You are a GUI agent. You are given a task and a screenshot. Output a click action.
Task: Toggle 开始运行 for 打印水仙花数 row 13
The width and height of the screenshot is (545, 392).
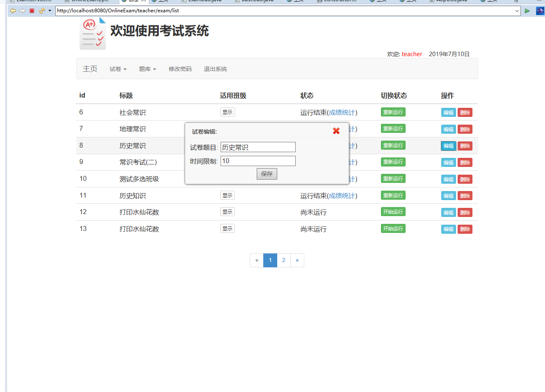coord(393,229)
